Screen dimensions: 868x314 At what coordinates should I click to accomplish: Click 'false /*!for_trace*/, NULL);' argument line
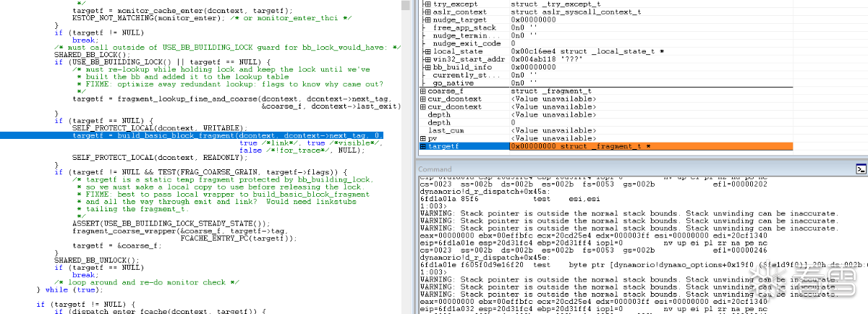tap(301, 150)
